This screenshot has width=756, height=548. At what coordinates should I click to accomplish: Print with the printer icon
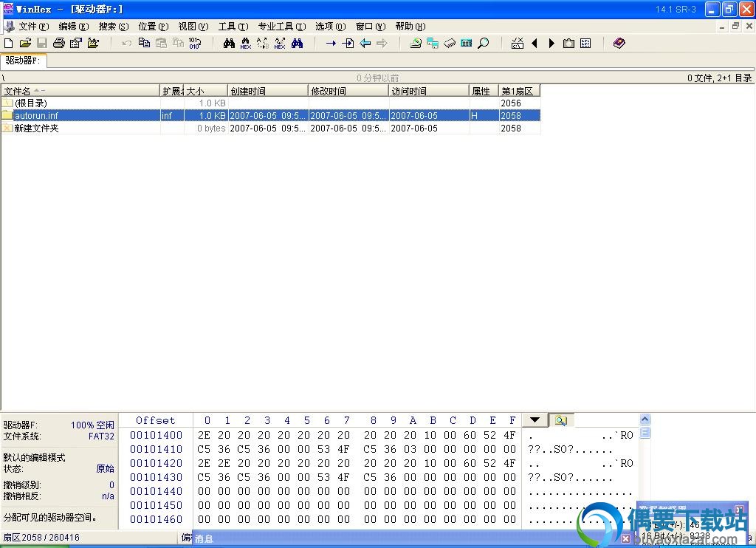59,44
